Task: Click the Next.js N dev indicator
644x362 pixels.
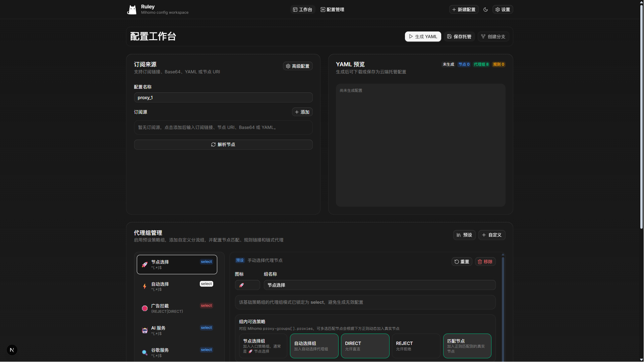Action: 12,350
